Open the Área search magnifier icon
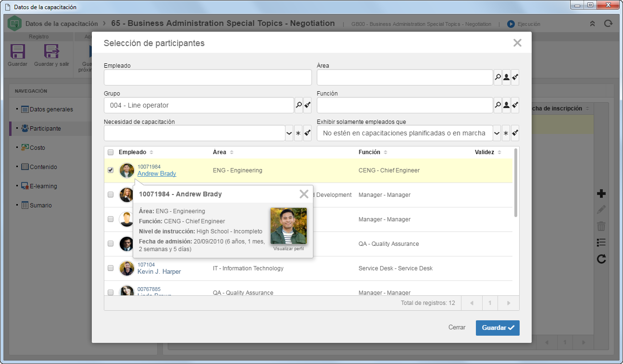623x364 pixels. click(498, 77)
